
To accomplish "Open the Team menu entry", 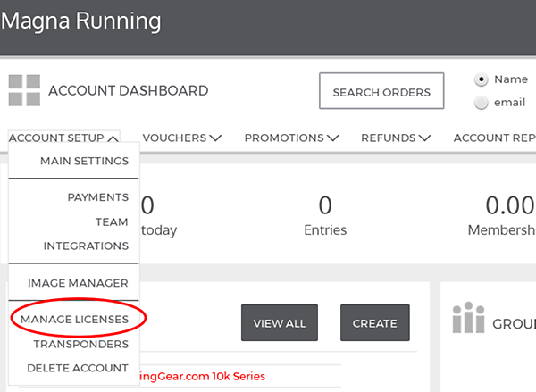I will click(112, 221).
